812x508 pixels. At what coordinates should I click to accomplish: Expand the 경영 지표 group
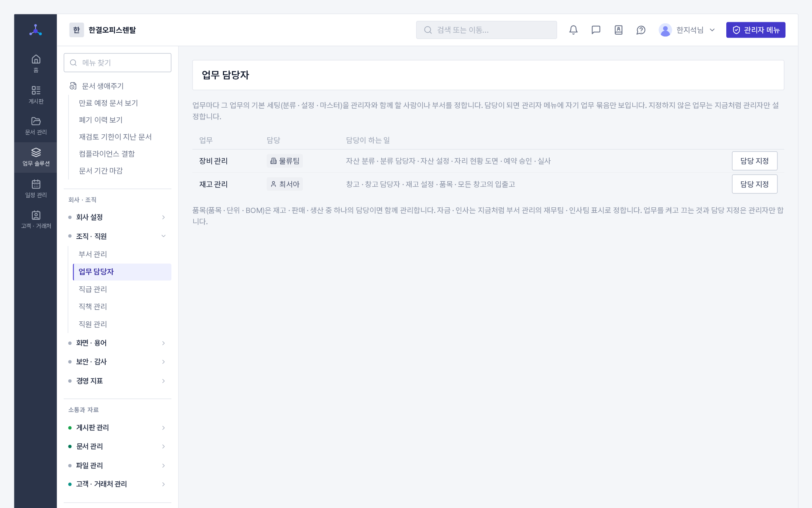point(118,381)
